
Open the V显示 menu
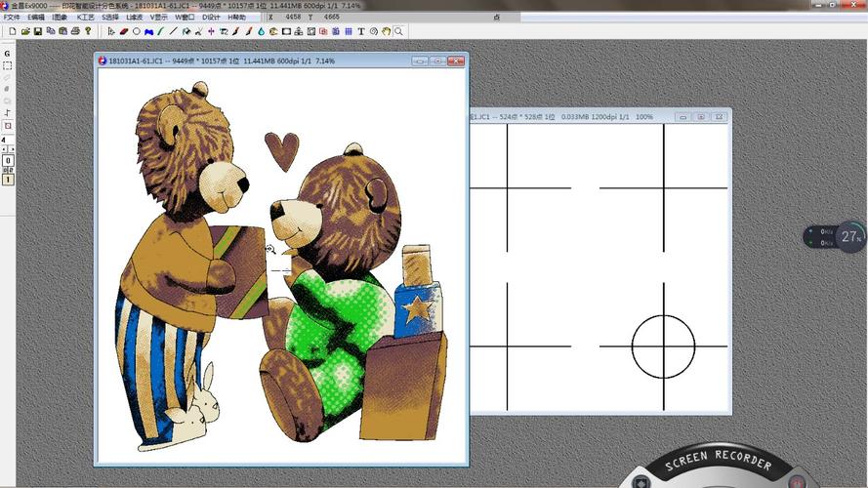point(159,18)
